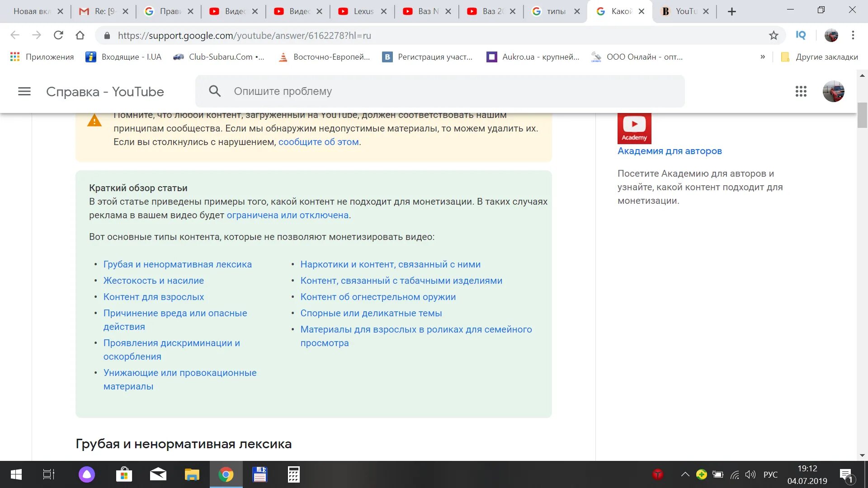This screenshot has height=488, width=868.
Task: Jump to 'Грубая и ненормативная лексика'
Action: point(178,264)
